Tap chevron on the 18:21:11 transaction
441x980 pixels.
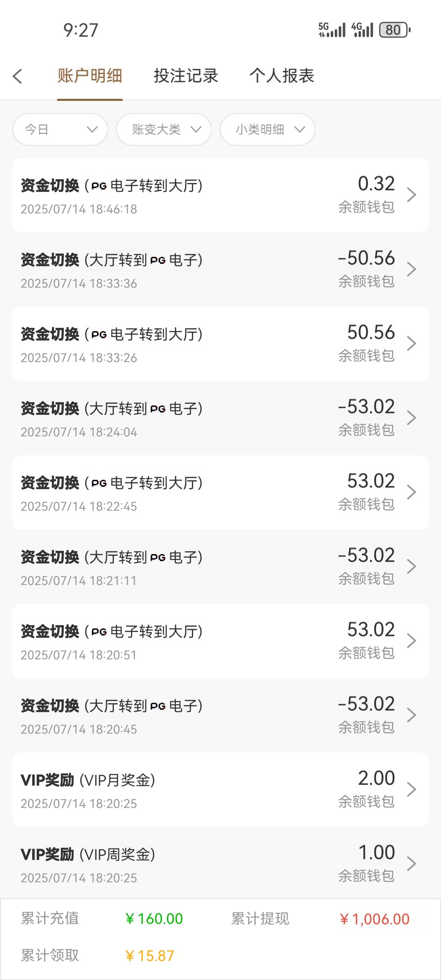411,567
